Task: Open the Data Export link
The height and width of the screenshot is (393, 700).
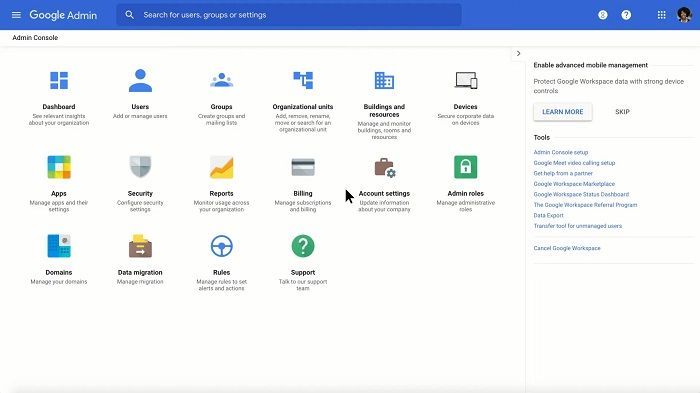Action: 548,215
